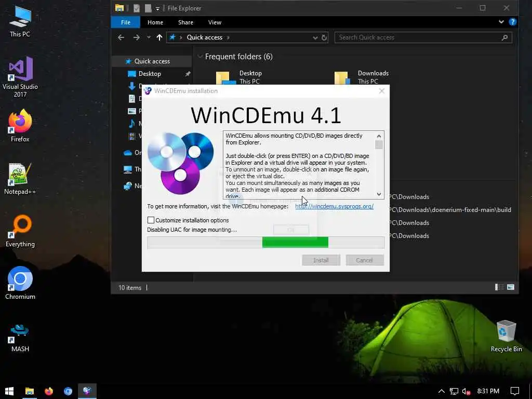The width and height of the screenshot is (532, 399).
Task: Open the notification center icon
Action: [515, 391]
